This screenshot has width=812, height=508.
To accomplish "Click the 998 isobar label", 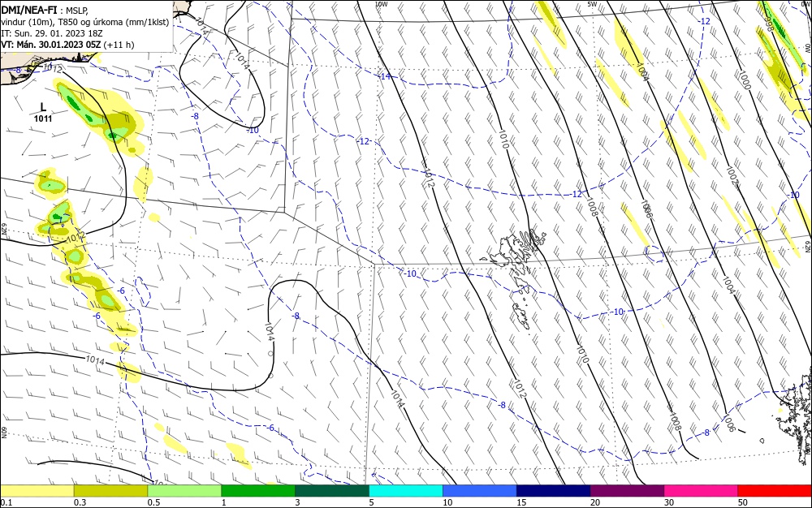I will coord(768,24).
